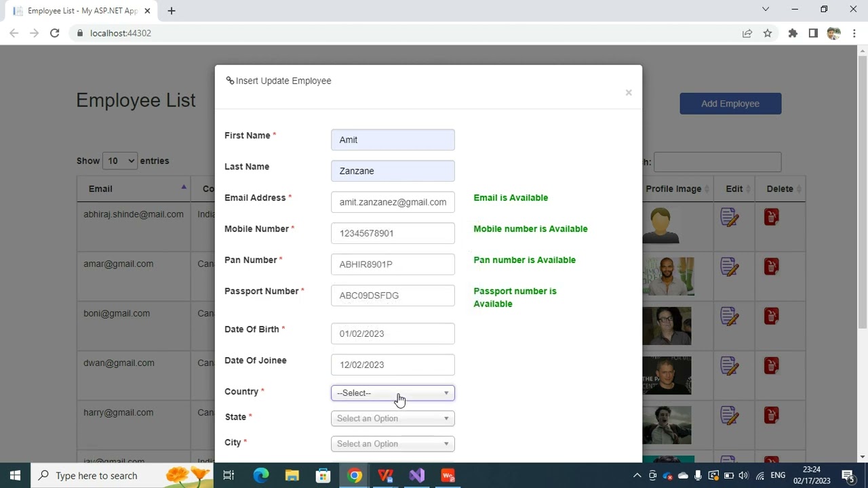This screenshot has width=868, height=488.
Task: Bookmark this page with the star icon
Action: pyautogui.click(x=768, y=33)
